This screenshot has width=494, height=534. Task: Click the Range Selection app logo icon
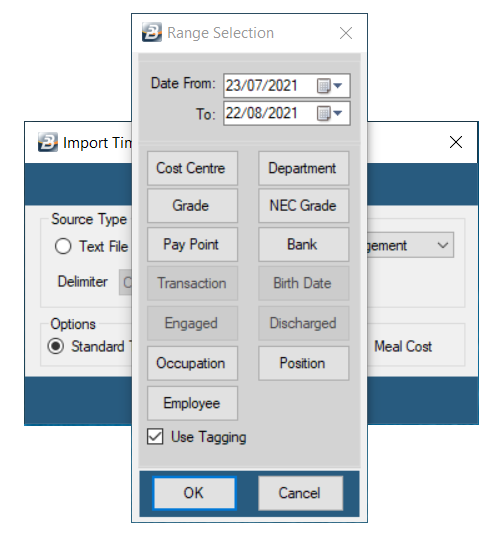(x=152, y=32)
